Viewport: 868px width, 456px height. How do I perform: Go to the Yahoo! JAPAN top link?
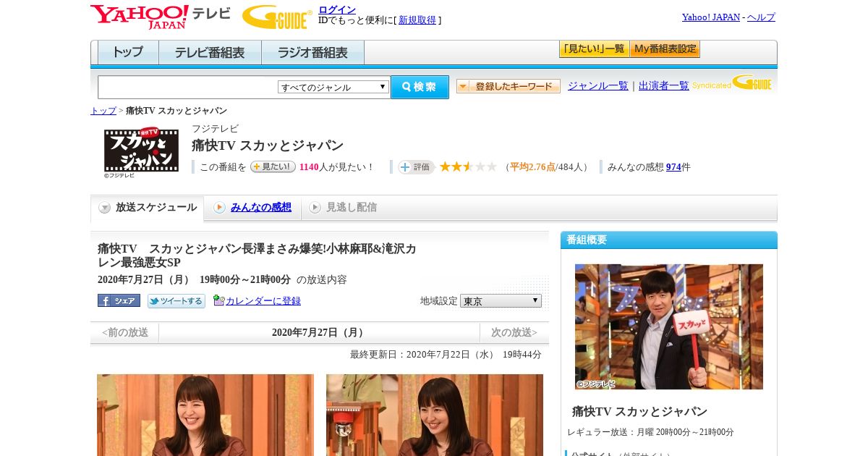pyautogui.click(x=710, y=17)
